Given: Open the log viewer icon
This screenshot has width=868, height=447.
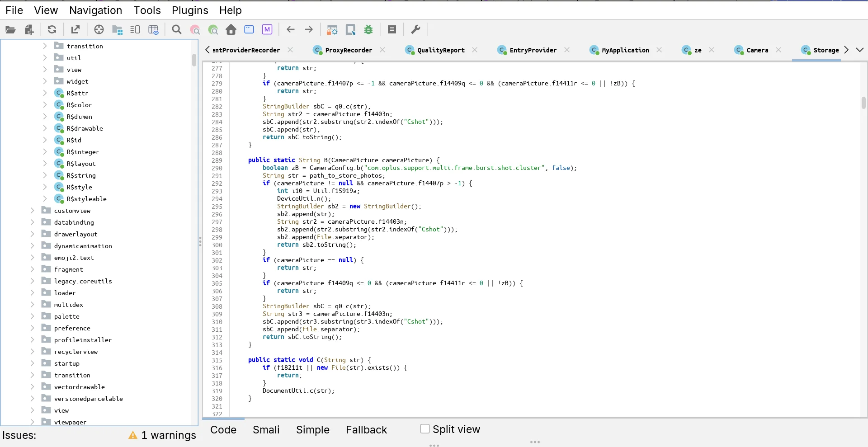Looking at the screenshot, I should (392, 29).
